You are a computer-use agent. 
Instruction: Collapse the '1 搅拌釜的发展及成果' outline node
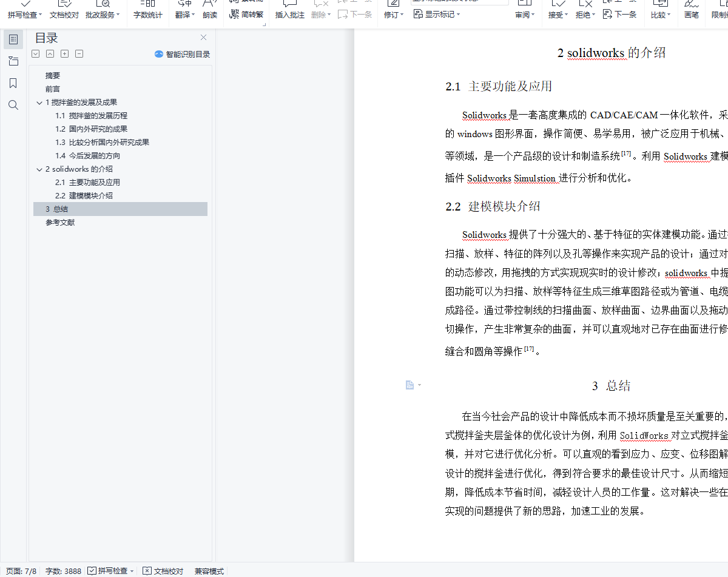[39, 103]
